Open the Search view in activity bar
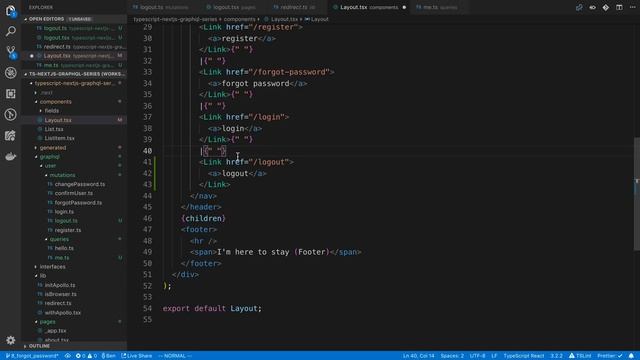The height and width of the screenshot is (360, 640). tap(11, 31)
